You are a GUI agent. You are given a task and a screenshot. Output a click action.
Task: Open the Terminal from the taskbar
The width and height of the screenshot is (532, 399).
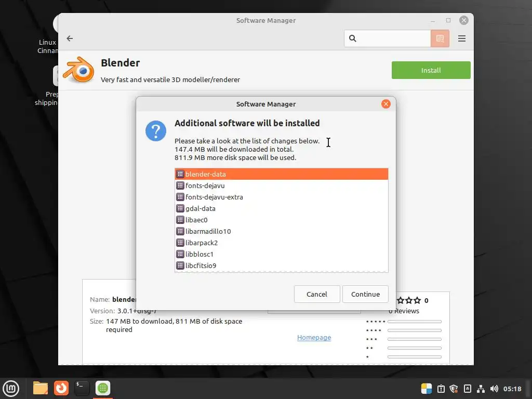[x=82, y=388]
